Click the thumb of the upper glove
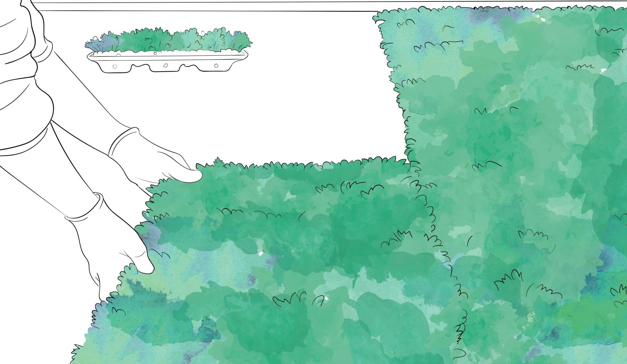The width and height of the screenshot is (627, 364). tap(190, 176)
